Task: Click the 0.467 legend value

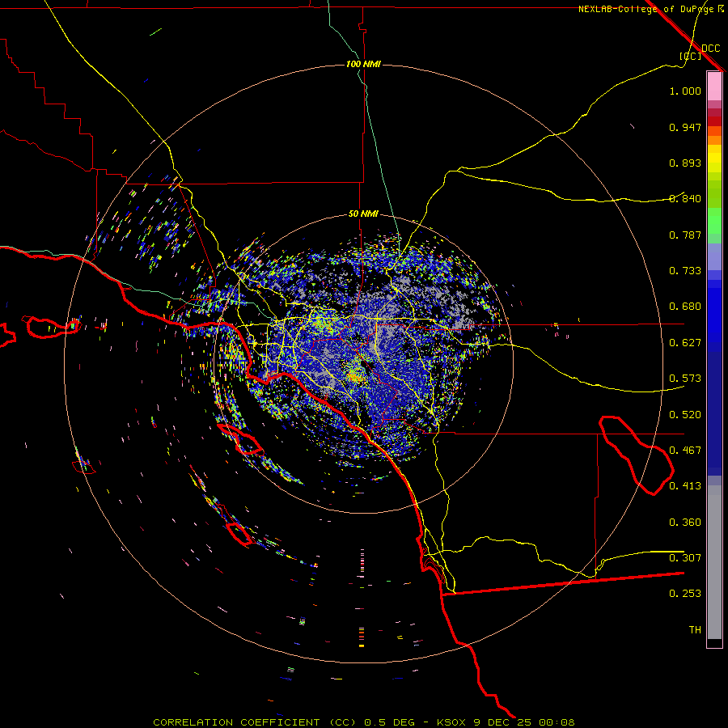Action: pos(685,451)
